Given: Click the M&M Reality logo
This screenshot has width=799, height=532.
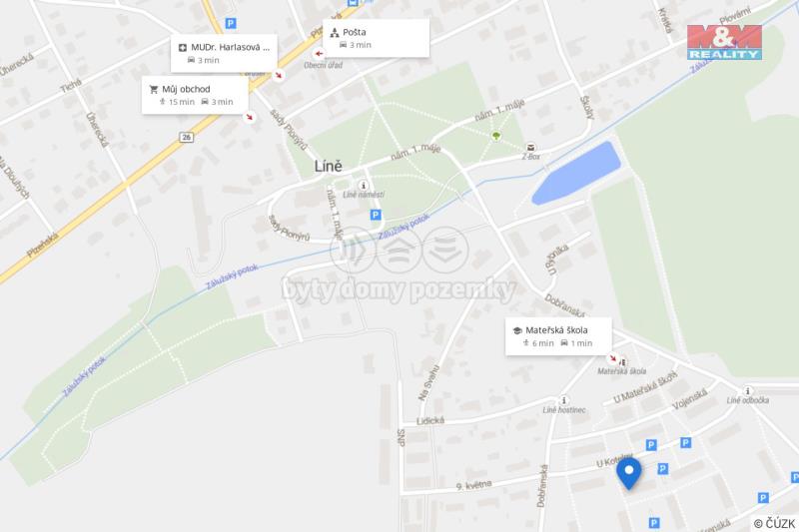Looking at the screenshot, I should [724, 43].
